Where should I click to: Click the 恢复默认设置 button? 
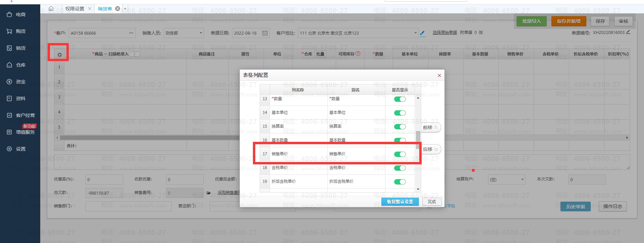(400, 202)
